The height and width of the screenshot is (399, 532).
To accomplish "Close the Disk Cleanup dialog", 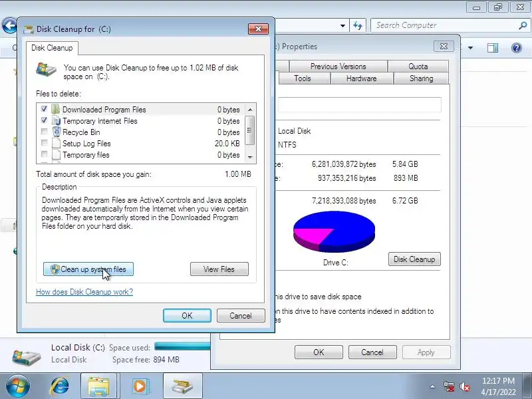I will (258, 29).
